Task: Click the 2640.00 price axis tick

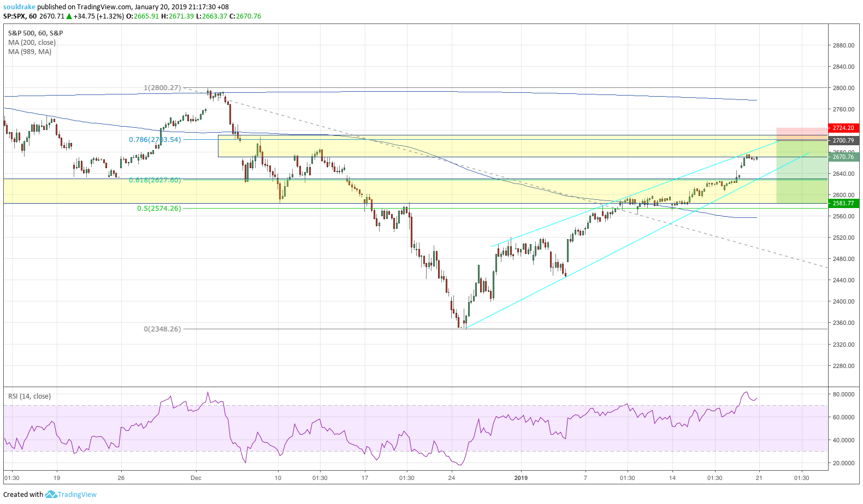Action: (844, 174)
